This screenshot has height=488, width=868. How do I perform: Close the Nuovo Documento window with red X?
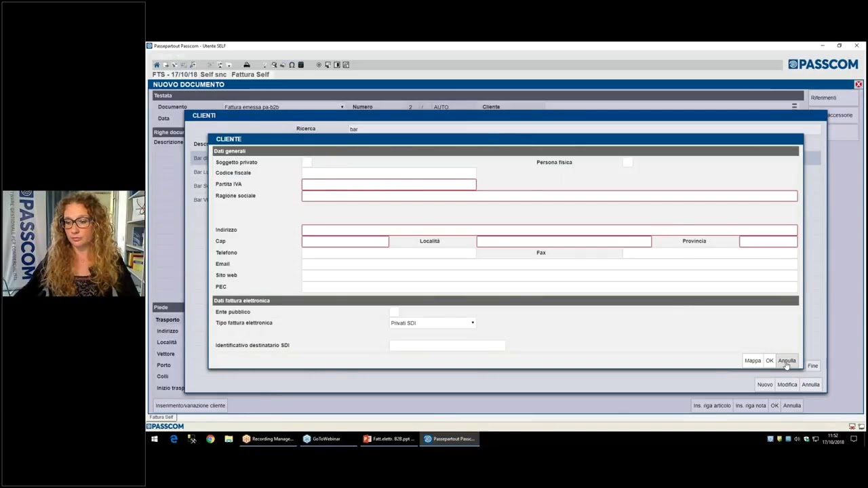[858, 85]
